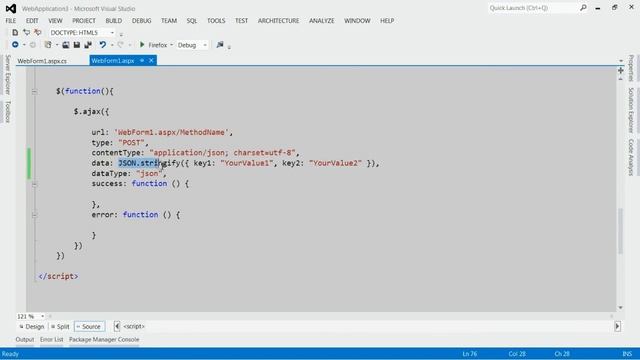
Task: Switch to Split view
Action: click(60, 327)
